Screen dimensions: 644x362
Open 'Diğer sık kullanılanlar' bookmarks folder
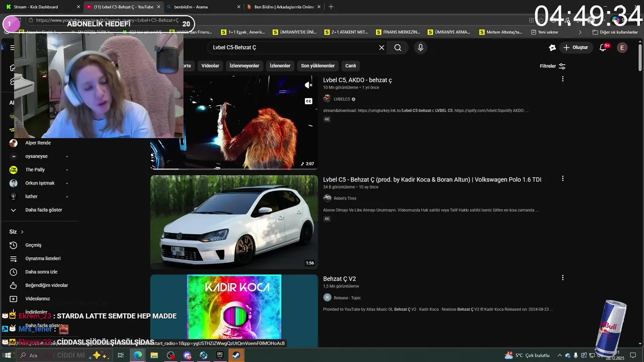pyautogui.click(x=615, y=32)
